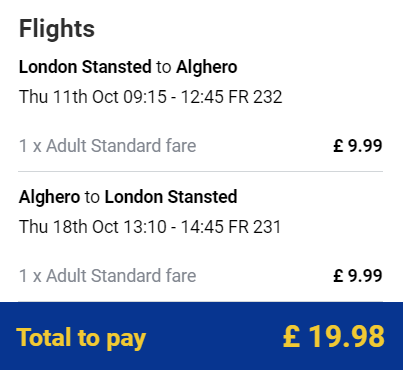The image size is (403, 370).
Task: Select flight number FR 231
Action: [x=255, y=227]
